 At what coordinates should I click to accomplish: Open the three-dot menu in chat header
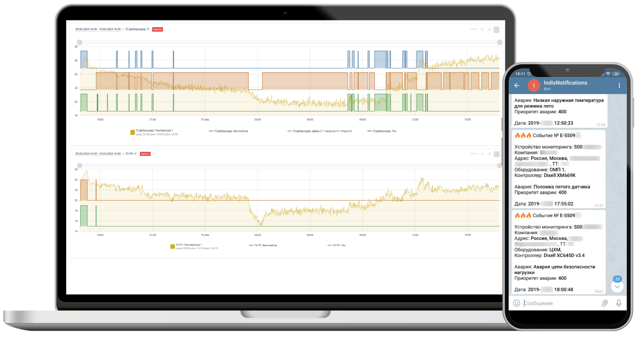coord(619,86)
